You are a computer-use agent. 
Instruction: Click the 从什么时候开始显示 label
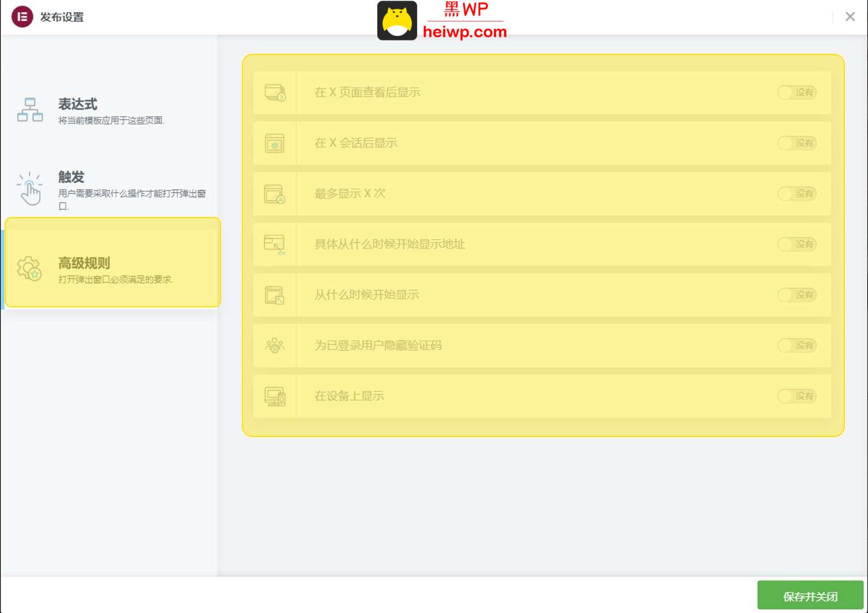pyautogui.click(x=366, y=295)
